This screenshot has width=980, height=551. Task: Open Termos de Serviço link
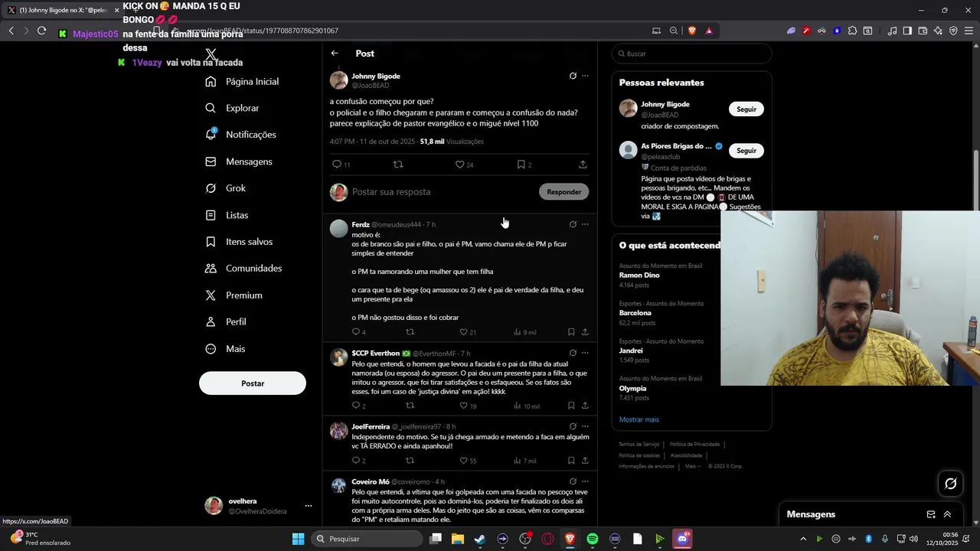[639, 444]
